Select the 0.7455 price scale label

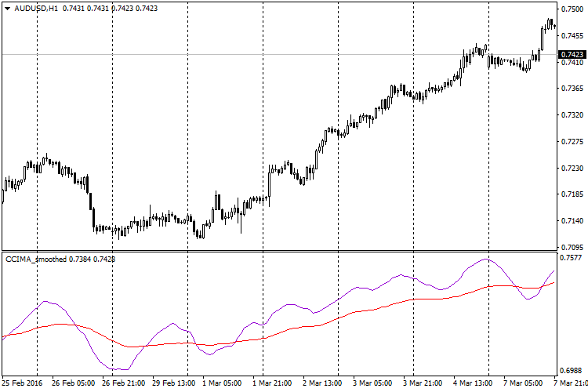tap(572, 35)
